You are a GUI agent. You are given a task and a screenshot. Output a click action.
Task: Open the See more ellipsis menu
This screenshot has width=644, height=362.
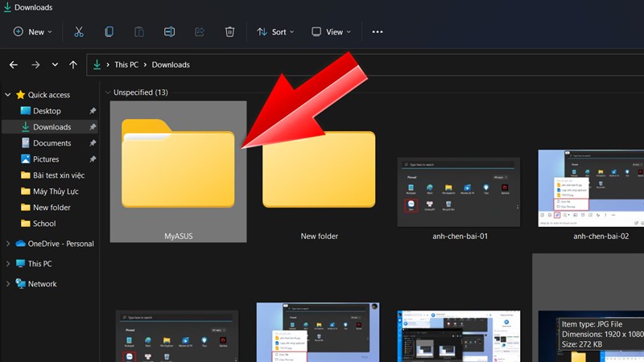378,31
